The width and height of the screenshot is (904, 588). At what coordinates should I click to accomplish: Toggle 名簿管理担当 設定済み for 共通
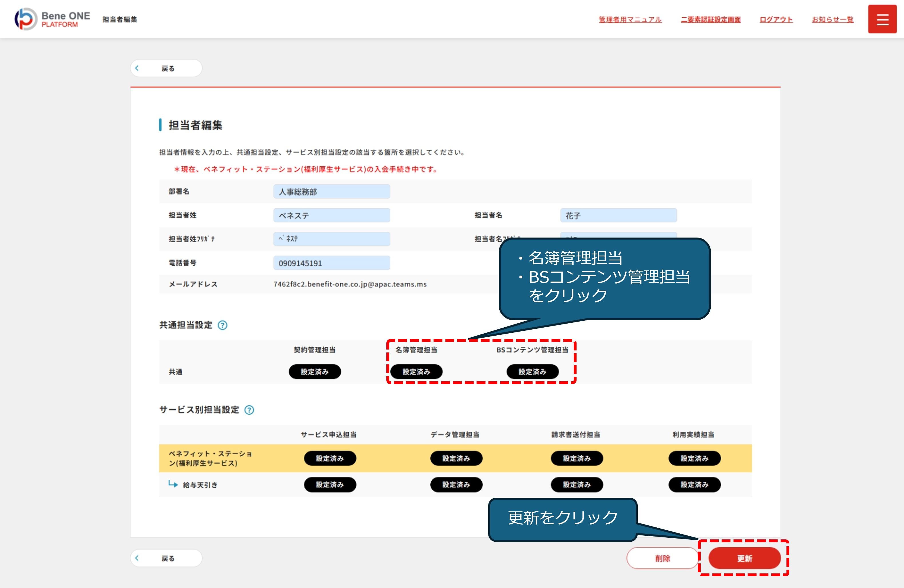416,372
